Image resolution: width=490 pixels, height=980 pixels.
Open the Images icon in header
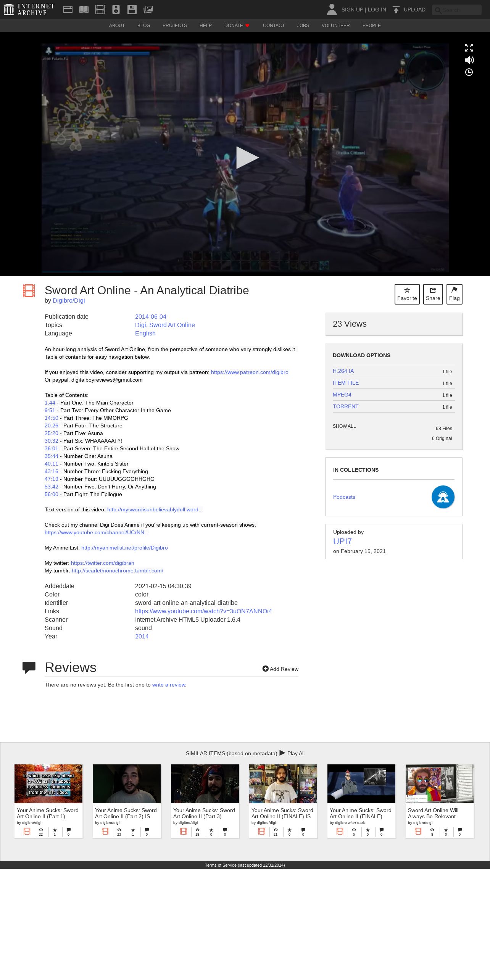148,10
